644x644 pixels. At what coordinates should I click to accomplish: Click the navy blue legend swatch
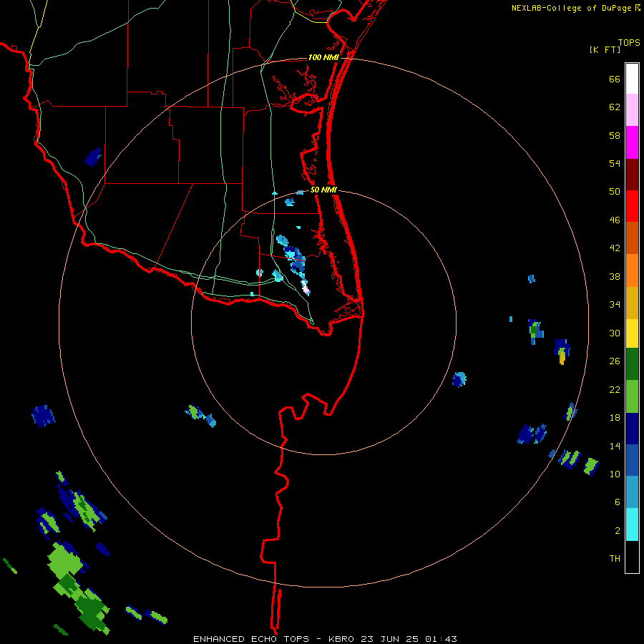632,429
